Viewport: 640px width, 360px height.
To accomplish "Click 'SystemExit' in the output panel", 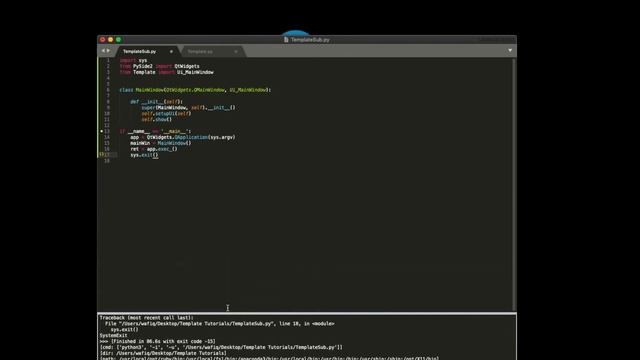I will pos(113,335).
